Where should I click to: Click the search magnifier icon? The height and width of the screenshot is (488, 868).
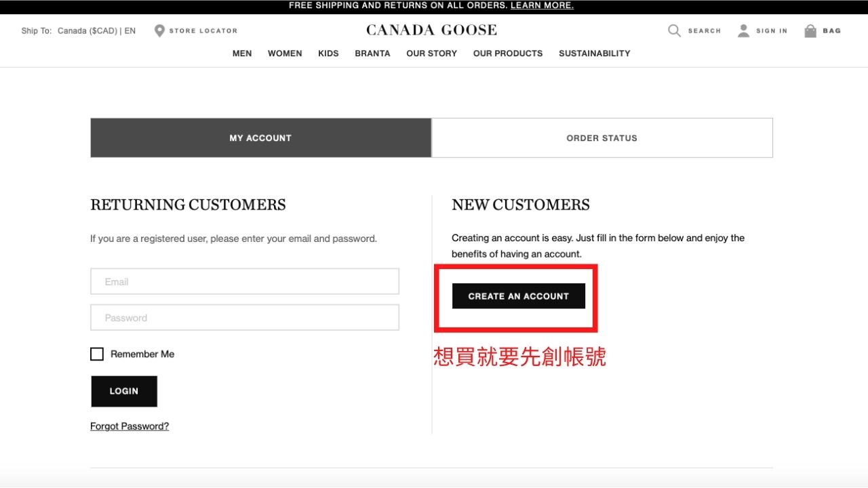(674, 30)
